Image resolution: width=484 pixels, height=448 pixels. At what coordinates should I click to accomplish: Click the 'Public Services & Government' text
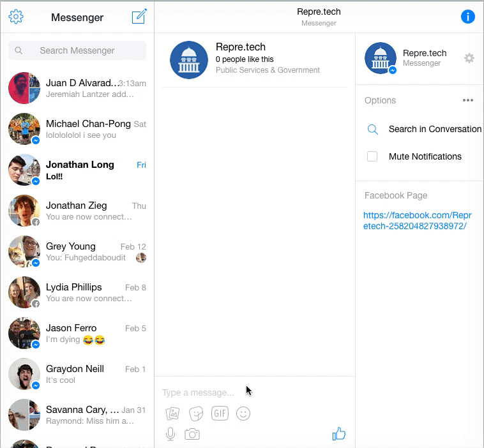[x=268, y=70]
